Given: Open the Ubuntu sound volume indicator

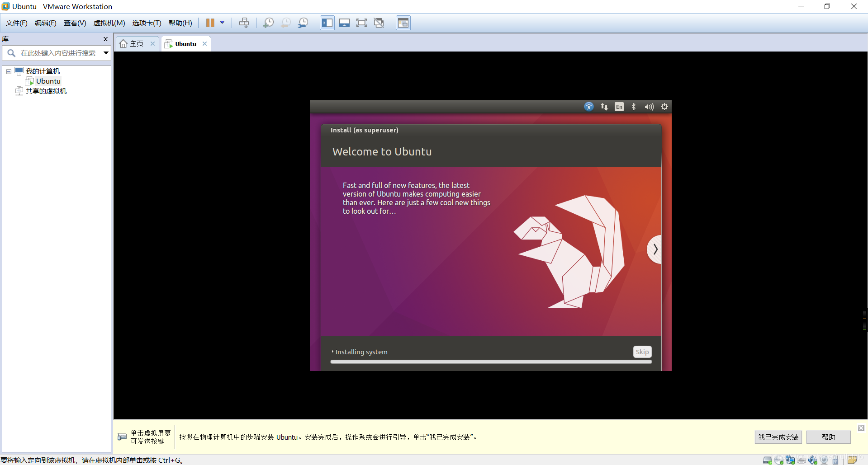Looking at the screenshot, I should pos(649,107).
